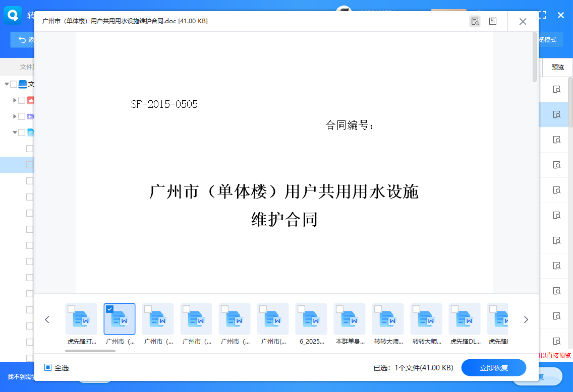
Task: Click preview icon in highlighted file row
Action: (x=557, y=114)
